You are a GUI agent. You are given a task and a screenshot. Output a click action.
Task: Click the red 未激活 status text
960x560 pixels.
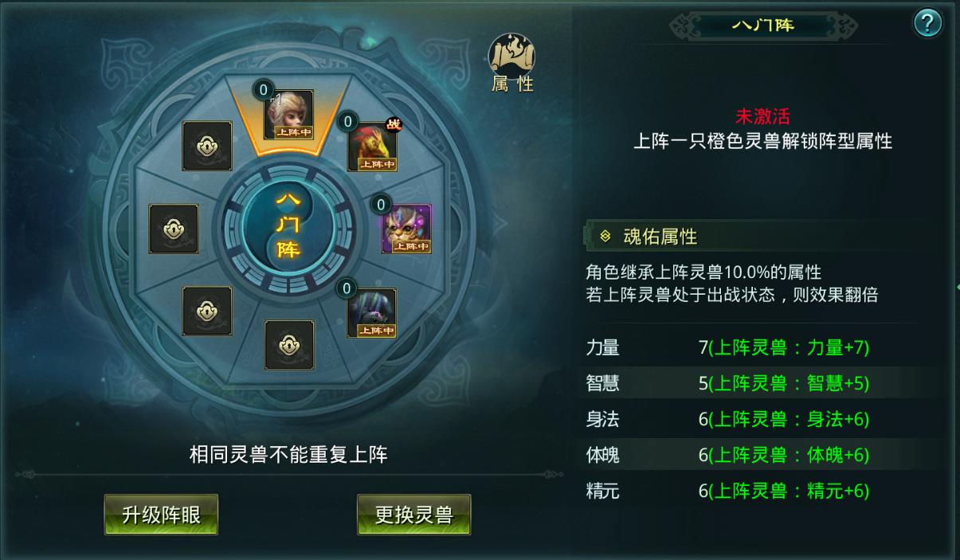tap(762, 116)
